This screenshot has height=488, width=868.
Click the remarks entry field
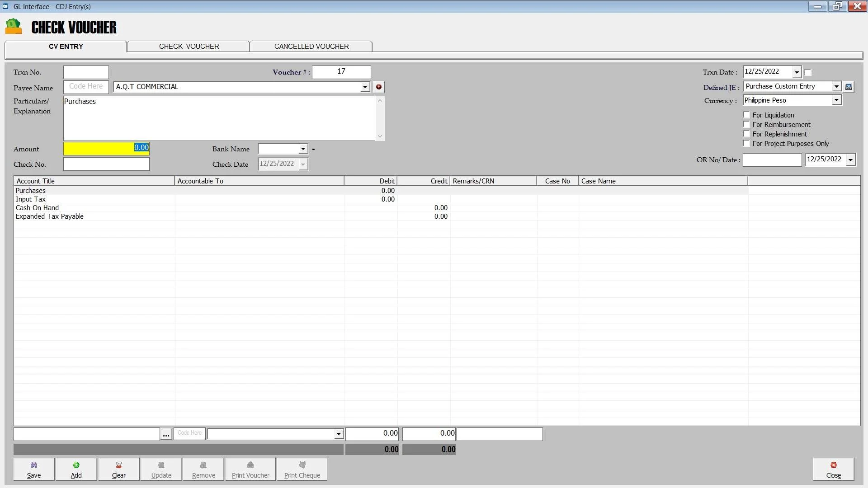(x=500, y=434)
